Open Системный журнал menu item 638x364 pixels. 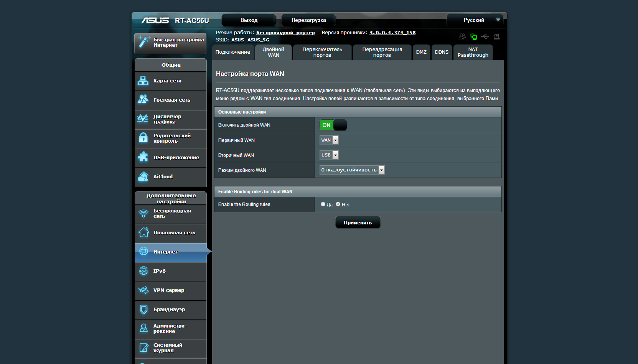[171, 348]
